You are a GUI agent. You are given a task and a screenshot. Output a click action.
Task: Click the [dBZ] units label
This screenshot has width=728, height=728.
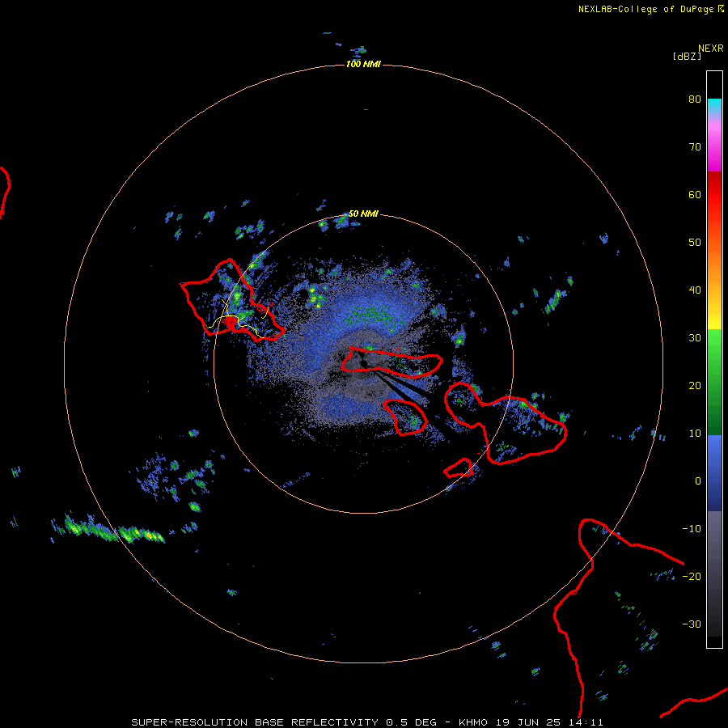coord(687,57)
